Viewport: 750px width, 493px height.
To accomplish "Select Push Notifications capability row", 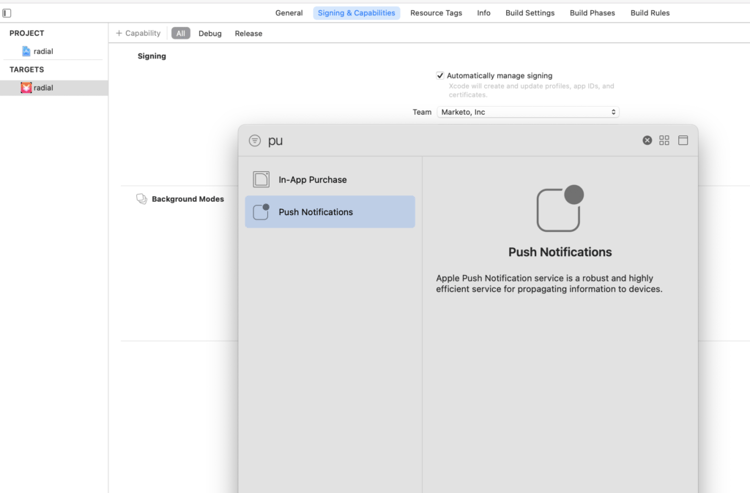I will point(330,212).
